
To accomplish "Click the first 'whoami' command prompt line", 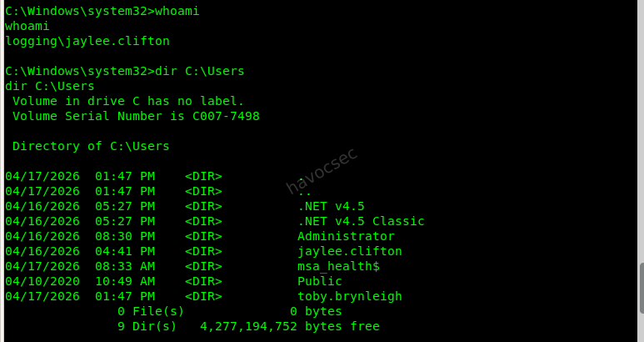I will (x=102, y=11).
